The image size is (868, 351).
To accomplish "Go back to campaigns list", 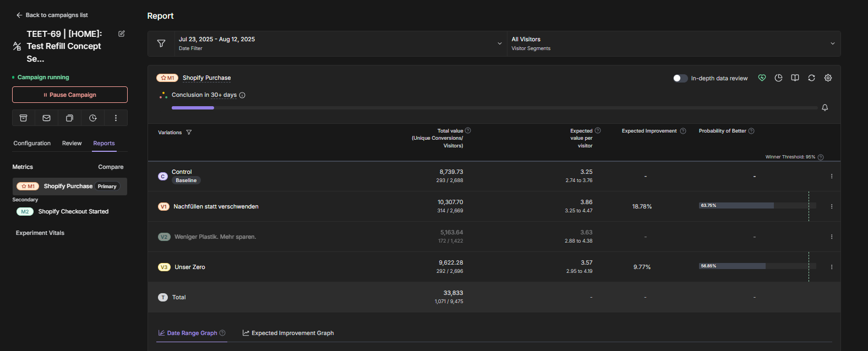I will (x=52, y=15).
